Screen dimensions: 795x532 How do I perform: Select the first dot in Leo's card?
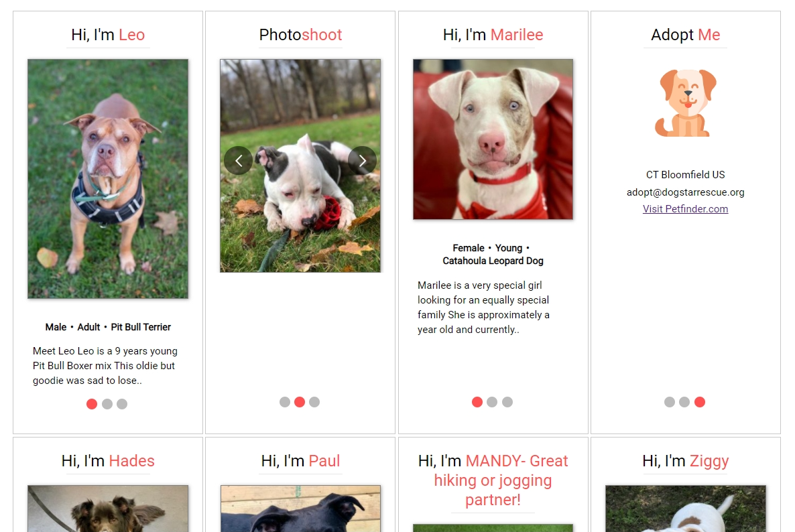tap(92, 404)
